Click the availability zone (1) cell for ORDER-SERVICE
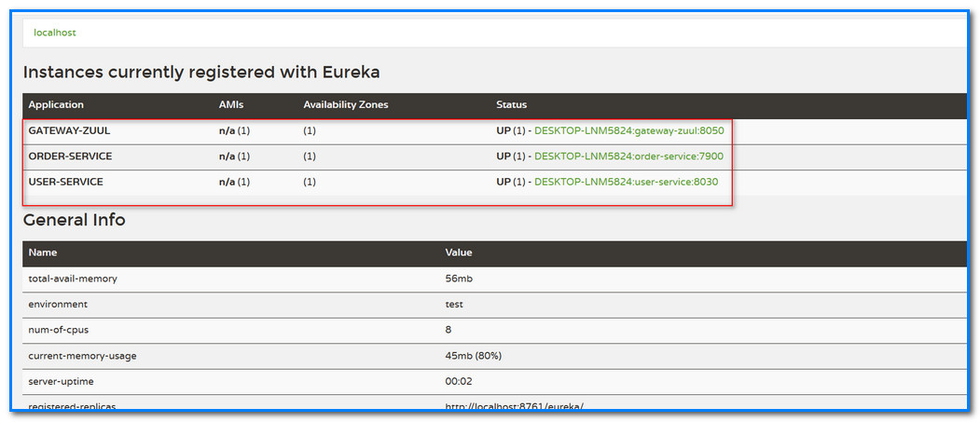980x422 pixels. point(310,157)
